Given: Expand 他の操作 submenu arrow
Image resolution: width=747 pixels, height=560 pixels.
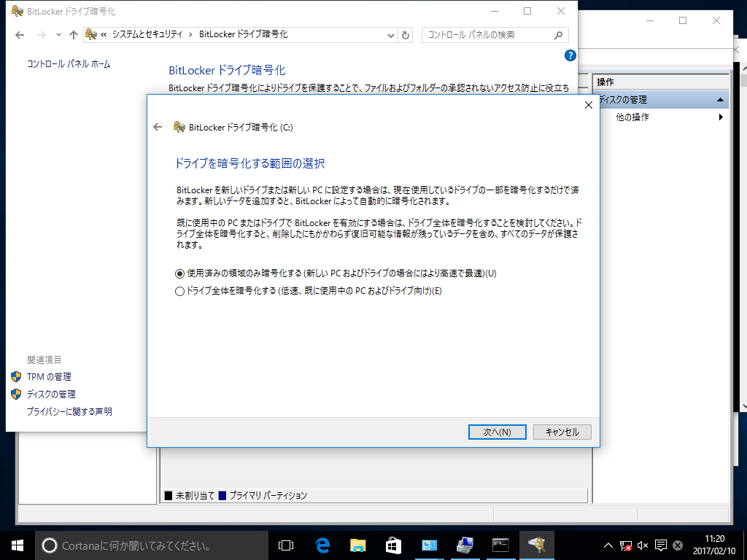Looking at the screenshot, I should 721,117.
